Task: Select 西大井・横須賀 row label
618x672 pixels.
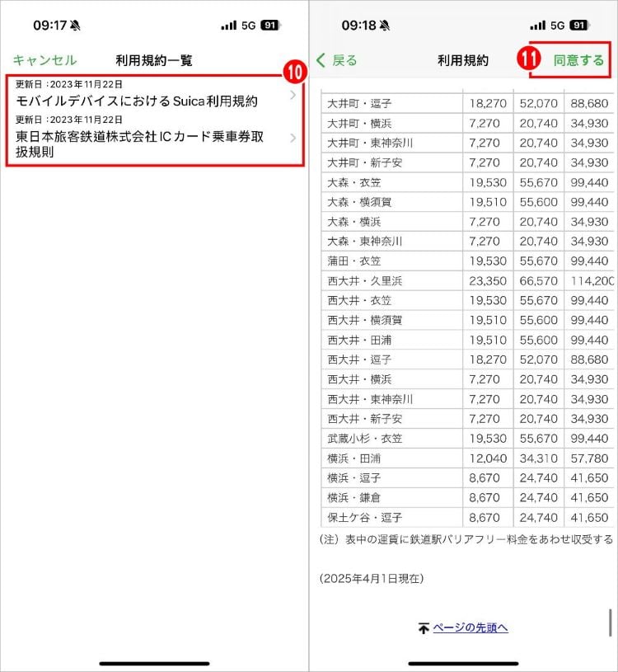Action: click(364, 320)
